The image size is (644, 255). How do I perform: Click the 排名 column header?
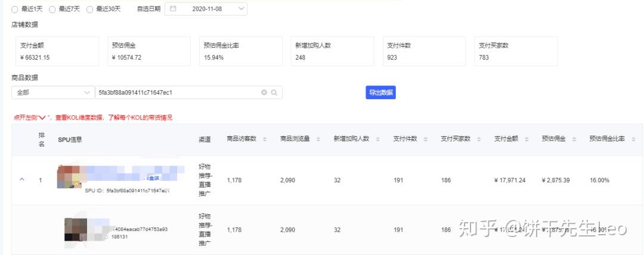tap(42, 139)
